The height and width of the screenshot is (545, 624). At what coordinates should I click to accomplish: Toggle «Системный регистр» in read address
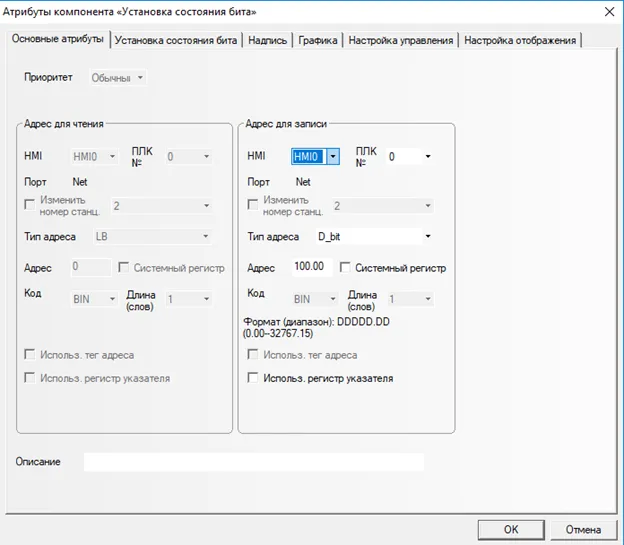pos(124,268)
